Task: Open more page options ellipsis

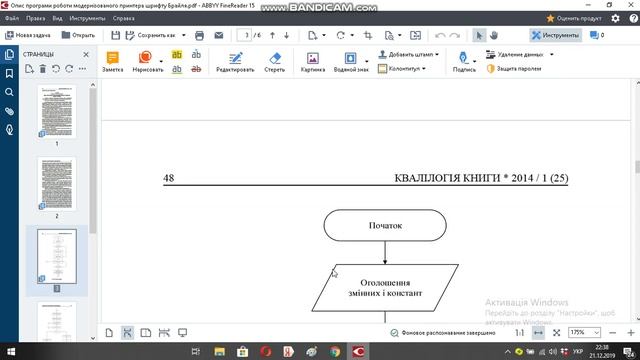Action: click(82, 69)
